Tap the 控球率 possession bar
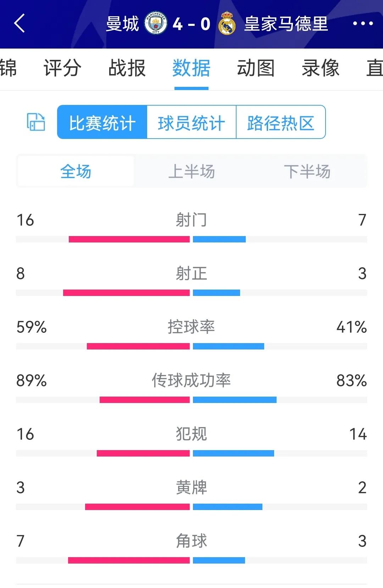This screenshot has width=383, height=588. 191,346
